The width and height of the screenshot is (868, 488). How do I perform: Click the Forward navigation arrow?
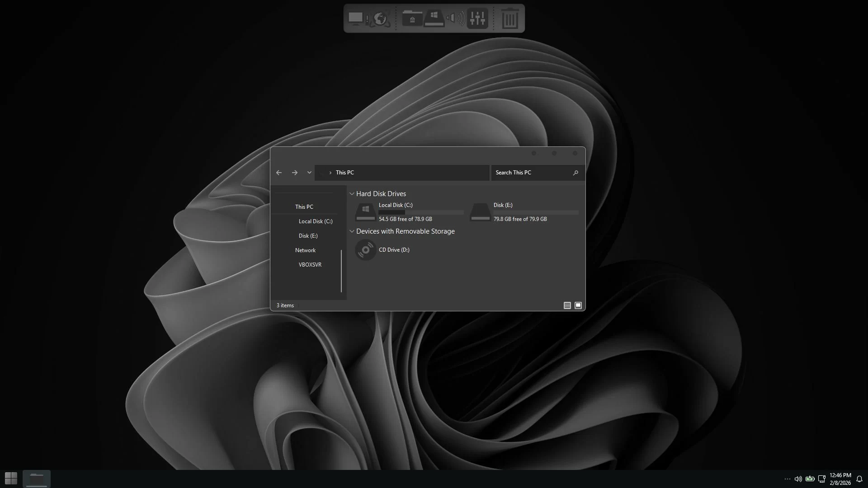click(295, 173)
